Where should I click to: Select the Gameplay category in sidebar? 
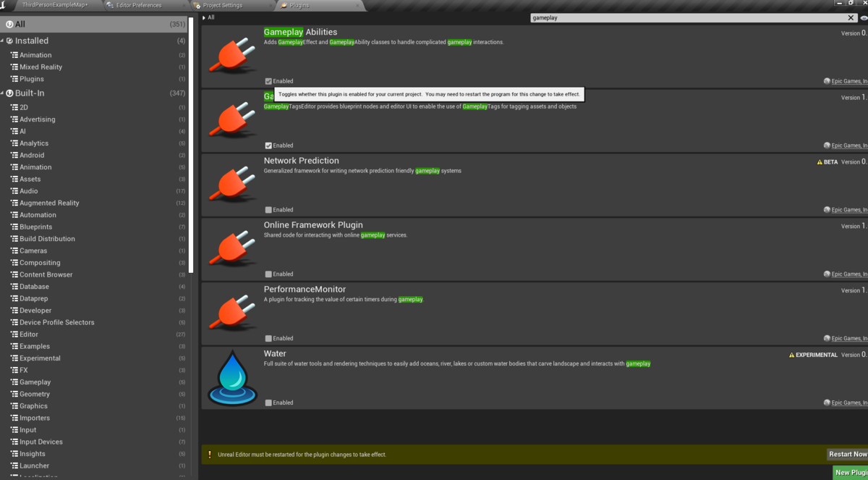(x=94, y=382)
